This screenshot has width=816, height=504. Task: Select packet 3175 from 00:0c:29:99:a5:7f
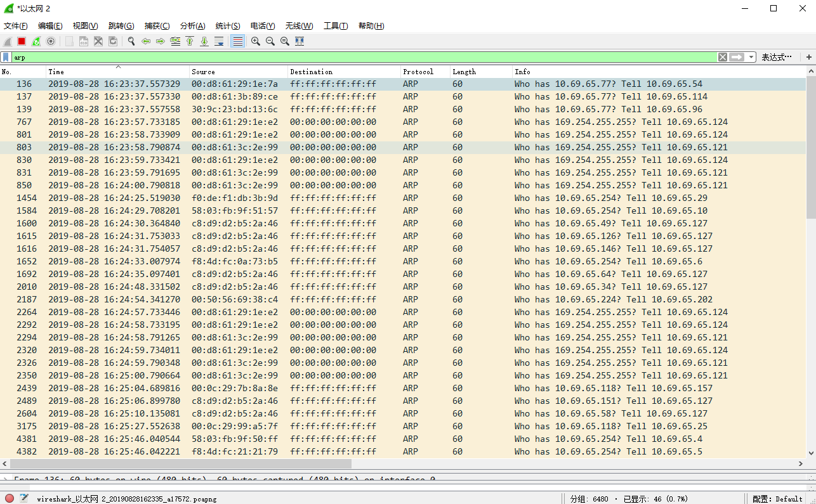coord(403,426)
